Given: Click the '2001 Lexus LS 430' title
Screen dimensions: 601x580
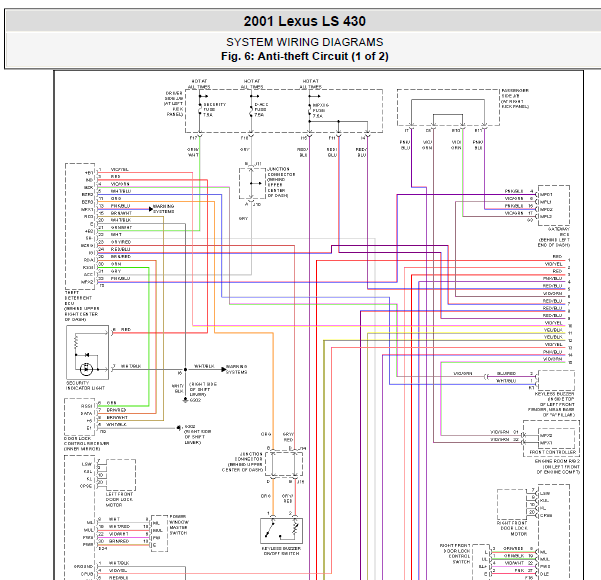Looking at the screenshot, I should [x=304, y=21].
